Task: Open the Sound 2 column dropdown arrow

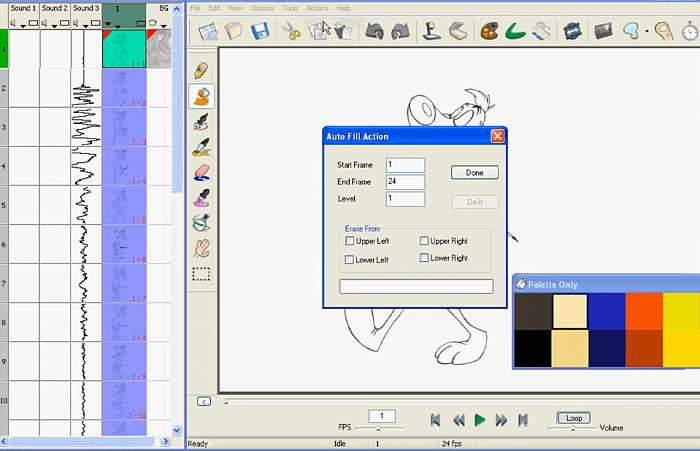Action: click(x=54, y=26)
